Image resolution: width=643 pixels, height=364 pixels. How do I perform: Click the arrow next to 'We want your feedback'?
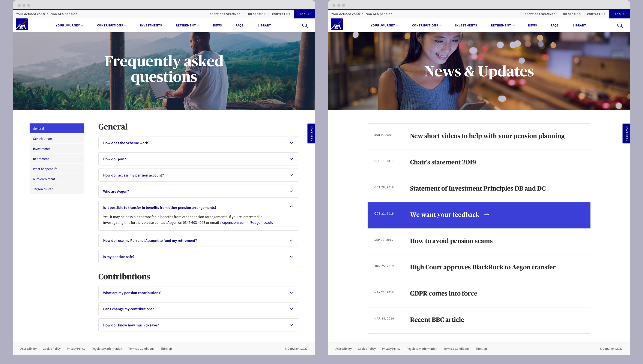point(487,215)
